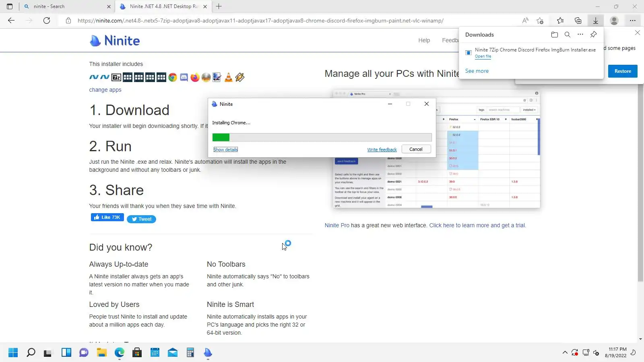This screenshot has width=644, height=362.
Task: Click the Ninite Pro link
Action: tap(337, 225)
